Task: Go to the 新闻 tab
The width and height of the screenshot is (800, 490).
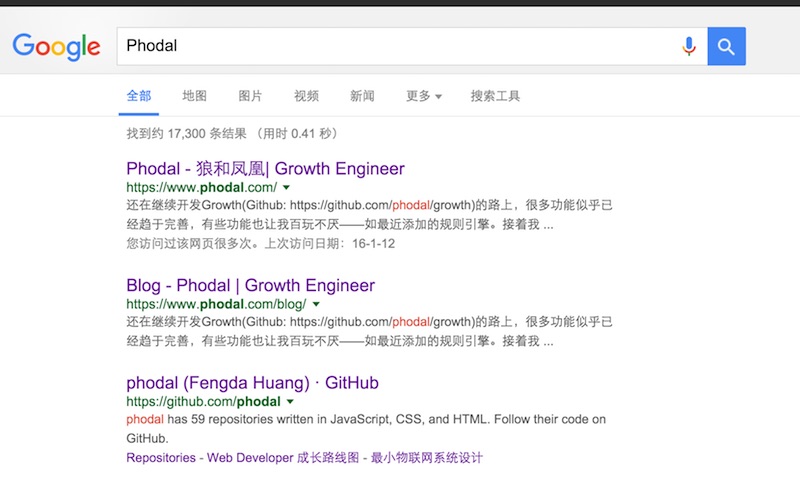Action: click(362, 96)
